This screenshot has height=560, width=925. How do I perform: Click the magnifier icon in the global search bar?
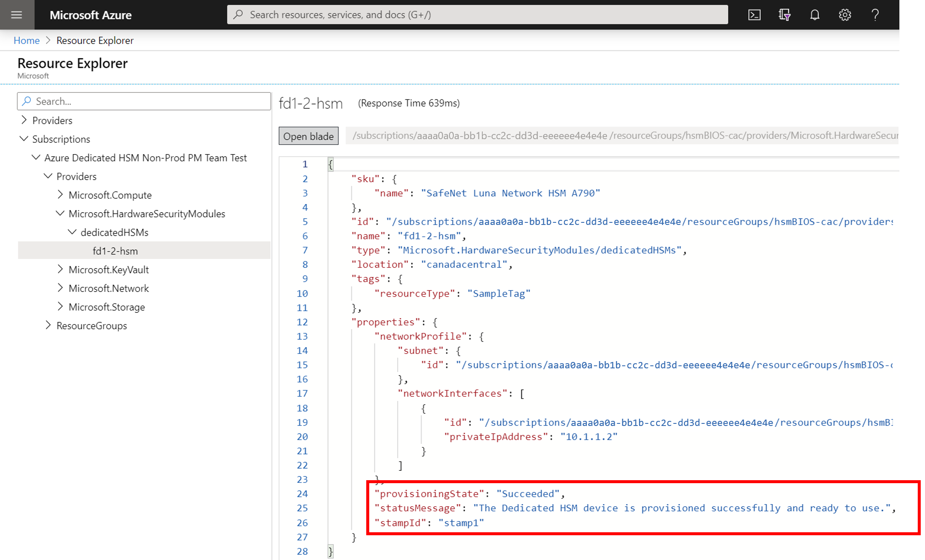(x=238, y=15)
